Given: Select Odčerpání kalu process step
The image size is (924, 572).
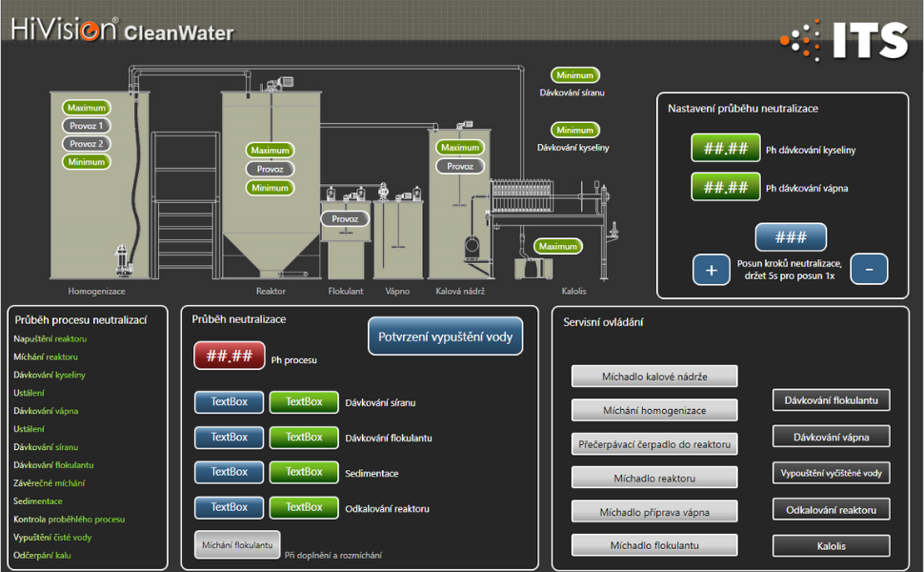Looking at the screenshot, I should [x=42, y=555].
